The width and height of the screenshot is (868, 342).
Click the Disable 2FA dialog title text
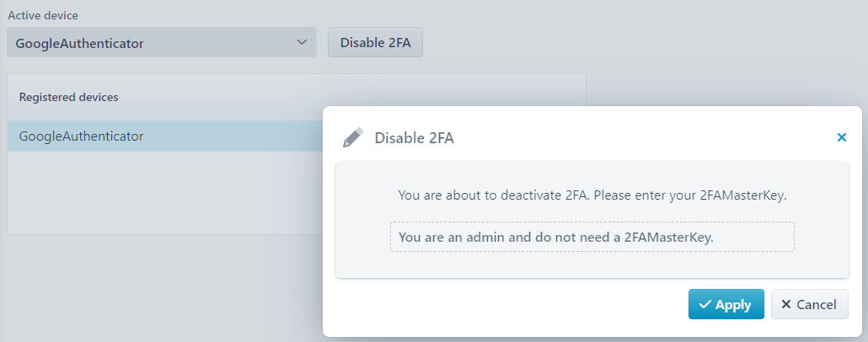tap(414, 138)
